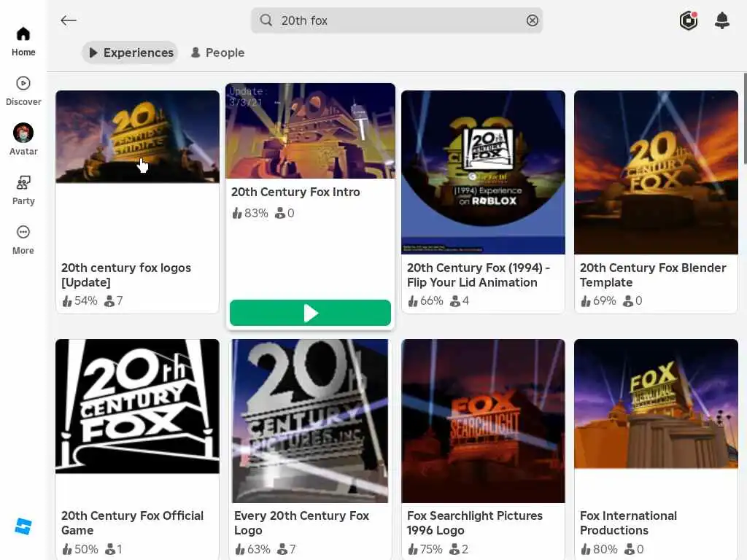Click the 50% rating on Official Game card
This screenshot has height=560, width=747.
tap(80, 550)
